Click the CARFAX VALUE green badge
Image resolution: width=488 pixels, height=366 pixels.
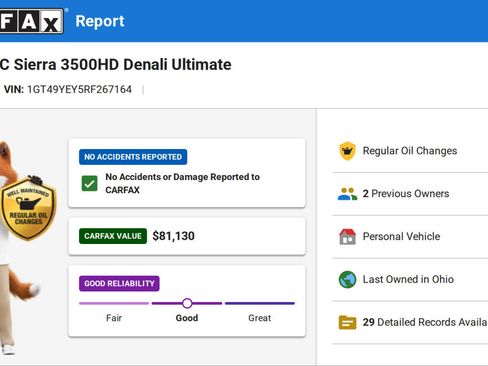tap(113, 236)
